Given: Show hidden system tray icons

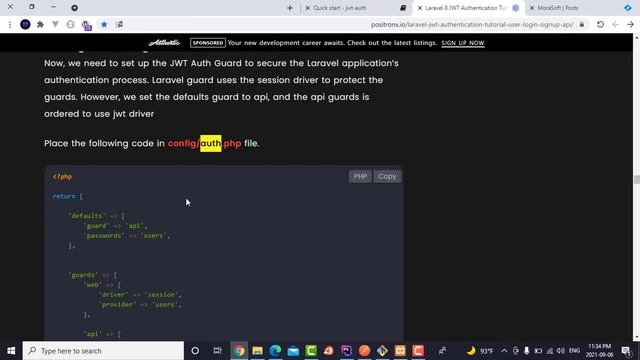Looking at the screenshot, I should coord(504,351).
